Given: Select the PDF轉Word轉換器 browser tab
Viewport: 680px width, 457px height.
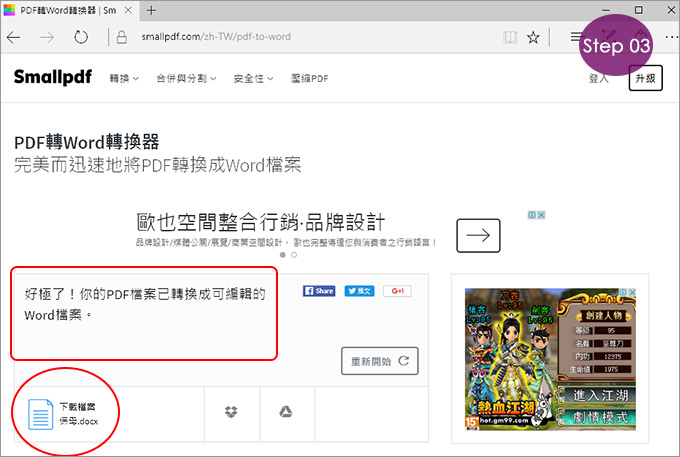Looking at the screenshot, I should [68, 10].
